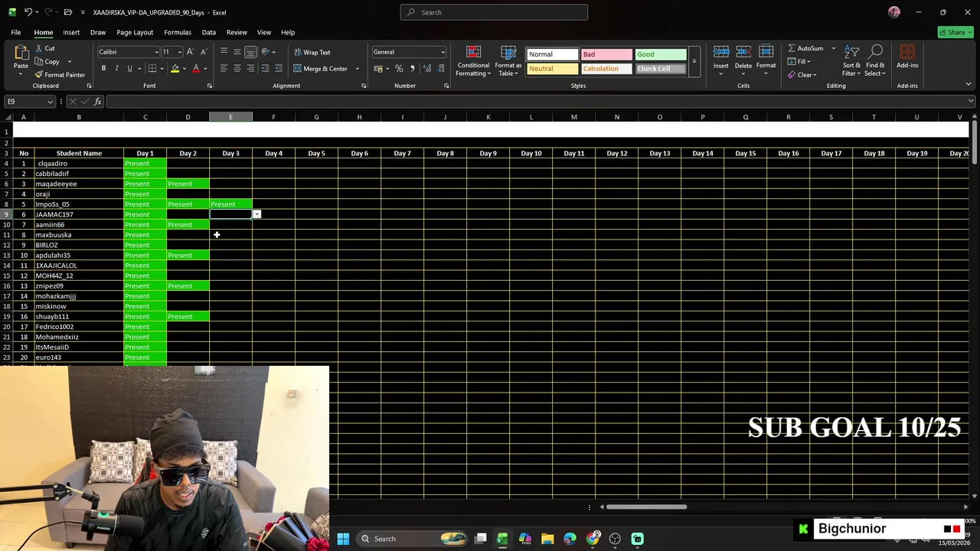Open the File menu
Image resolution: width=980 pixels, height=551 pixels.
[15, 32]
